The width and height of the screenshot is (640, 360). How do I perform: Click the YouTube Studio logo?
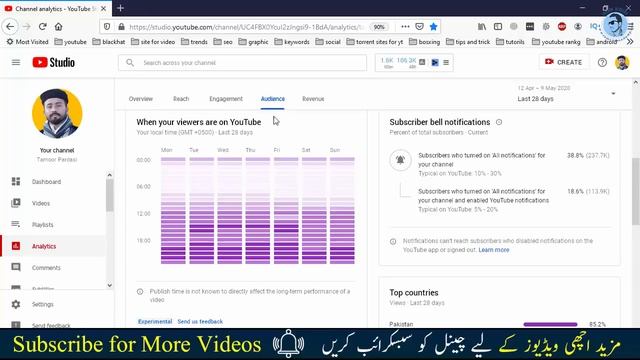[53, 62]
